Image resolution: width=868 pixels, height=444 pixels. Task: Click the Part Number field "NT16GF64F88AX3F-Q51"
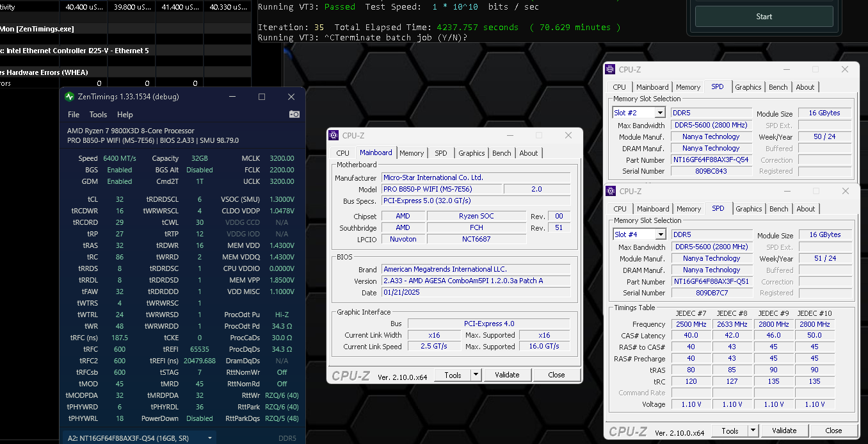coord(711,282)
